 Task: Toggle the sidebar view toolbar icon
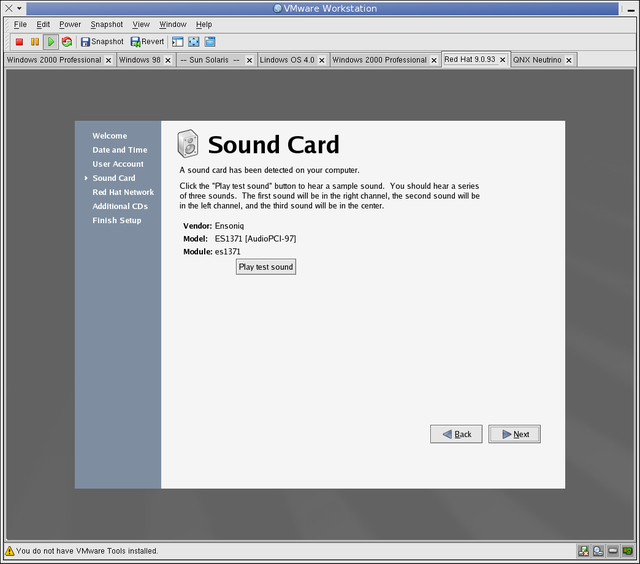[x=178, y=42]
